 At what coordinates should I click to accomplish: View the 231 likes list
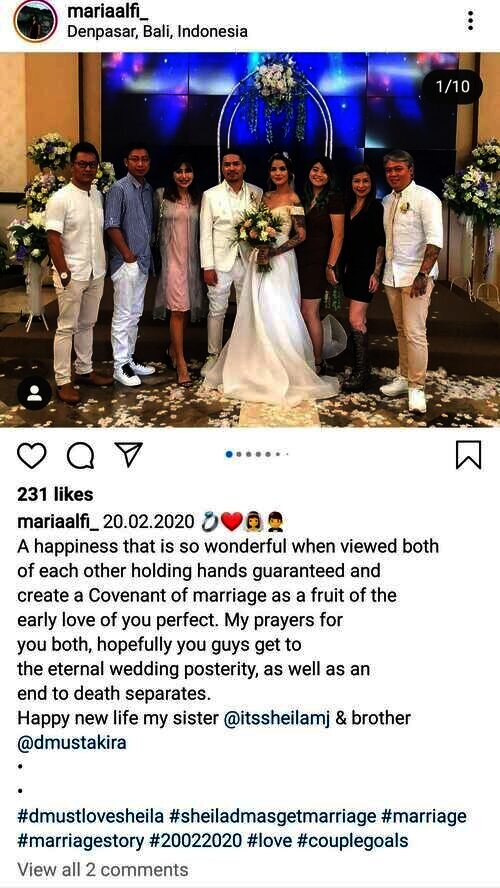(55, 494)
